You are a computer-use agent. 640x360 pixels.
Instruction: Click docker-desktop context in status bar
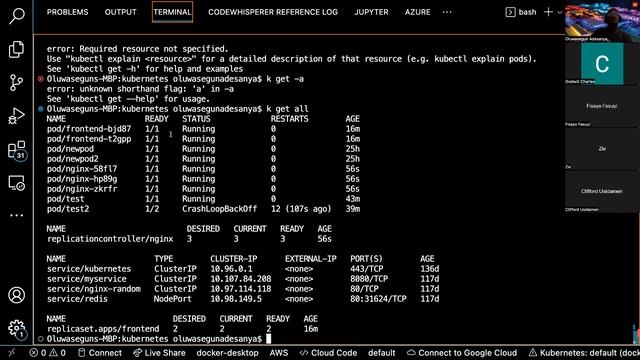click(x=228, y=353)
